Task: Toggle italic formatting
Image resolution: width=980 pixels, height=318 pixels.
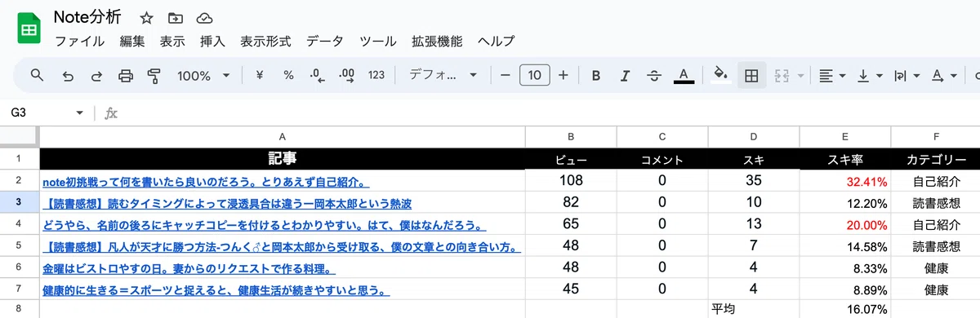Action: pos(625,75)
